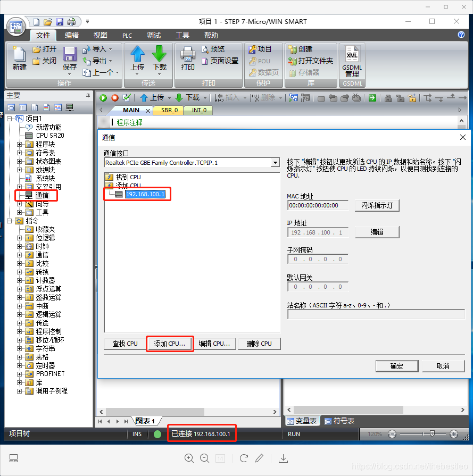473x476 pixels.
Task: Click the 添加 CPU... button
Action: 170,344
